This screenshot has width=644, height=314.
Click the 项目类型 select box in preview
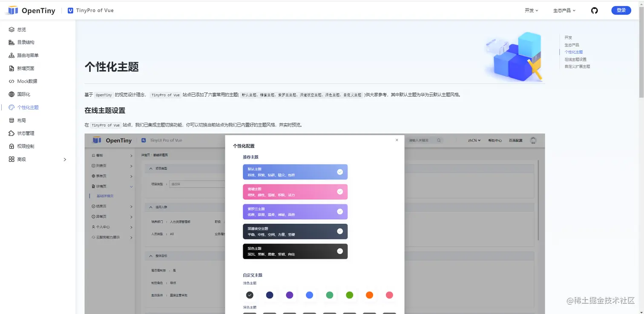click(197, 184)
